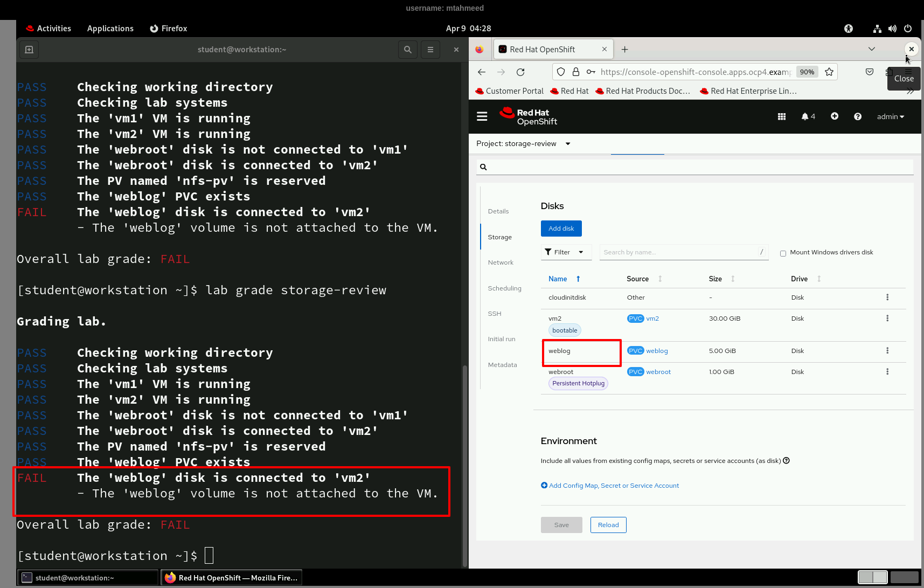Screen dimensions: 924x588
Task: Click the Firefox forward arrow
Action: coord(501,72)
